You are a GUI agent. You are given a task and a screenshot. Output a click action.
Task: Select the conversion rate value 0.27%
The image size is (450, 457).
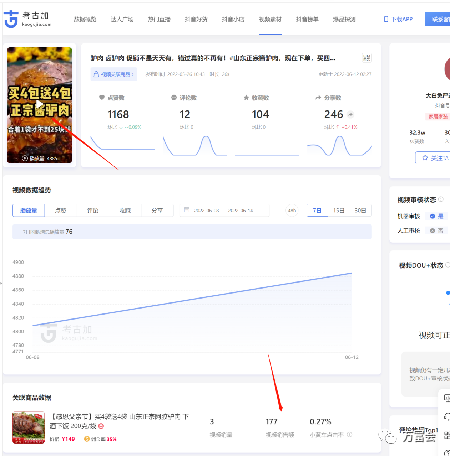click(320, 422)
